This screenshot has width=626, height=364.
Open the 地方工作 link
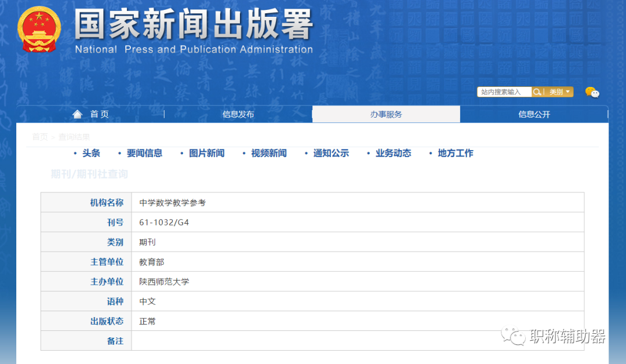[x=456, y=153]
